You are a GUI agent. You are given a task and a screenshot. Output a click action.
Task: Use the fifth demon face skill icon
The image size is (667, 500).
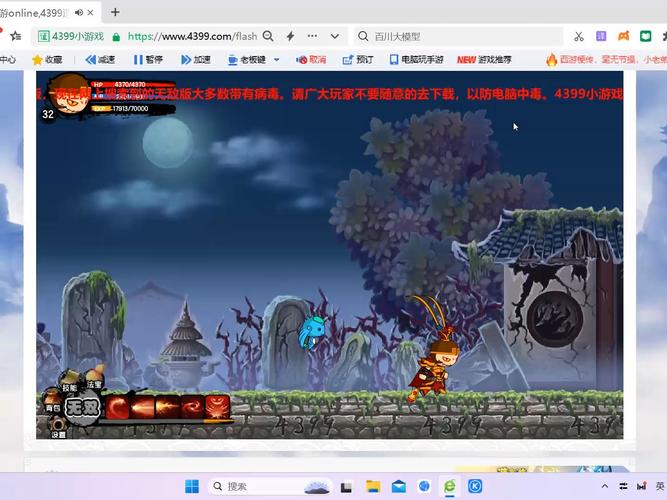217,407
